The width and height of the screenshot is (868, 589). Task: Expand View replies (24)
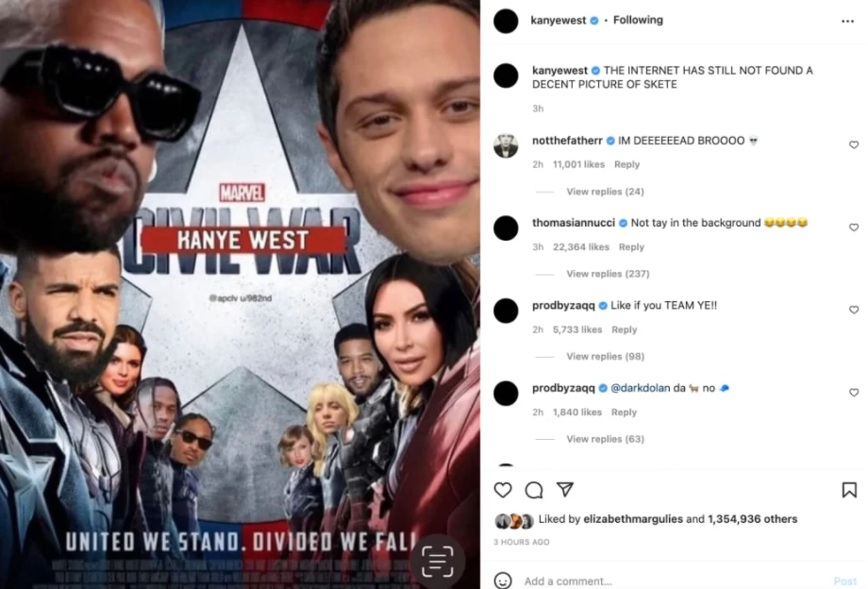[605, 192]
